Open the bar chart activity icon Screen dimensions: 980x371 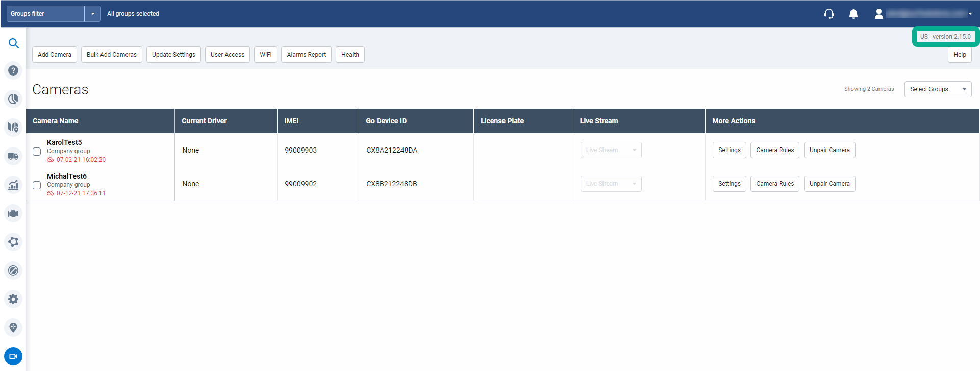[x=13, y=185]
